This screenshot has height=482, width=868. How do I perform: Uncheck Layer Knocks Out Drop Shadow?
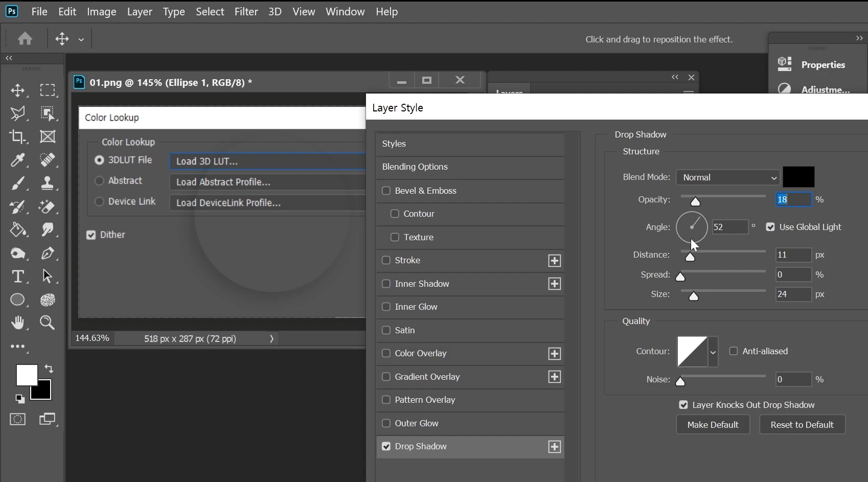(x=683, y=405)
